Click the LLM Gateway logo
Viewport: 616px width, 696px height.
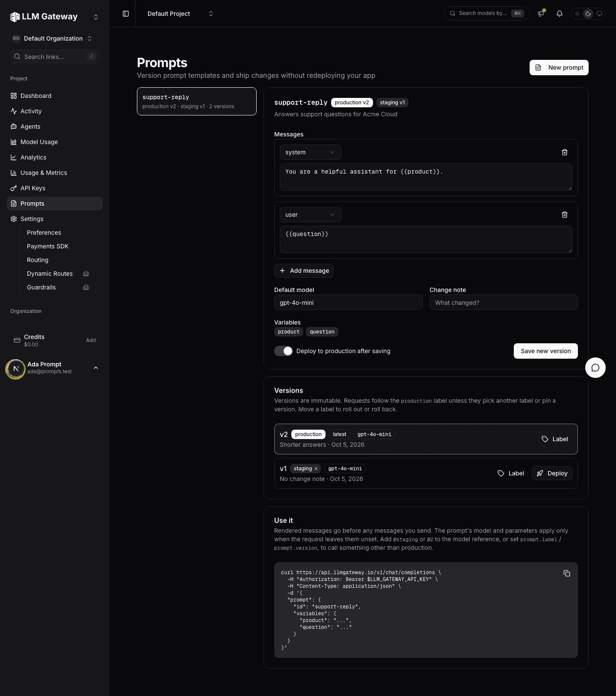pos(44,17)
